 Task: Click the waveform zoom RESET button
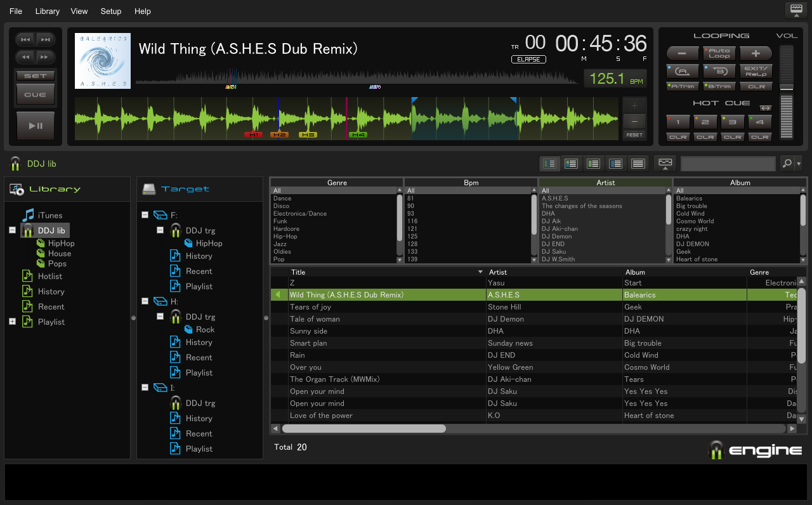point(634,134)
